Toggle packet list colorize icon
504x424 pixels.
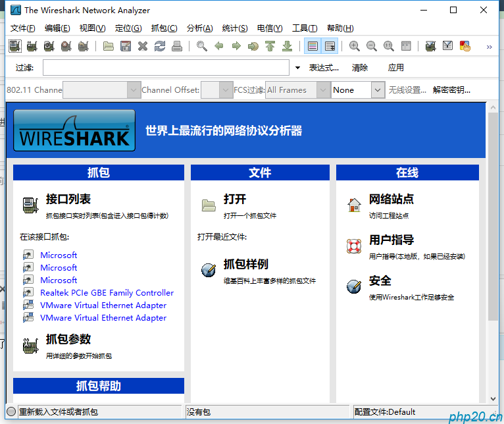click(313, 46)
